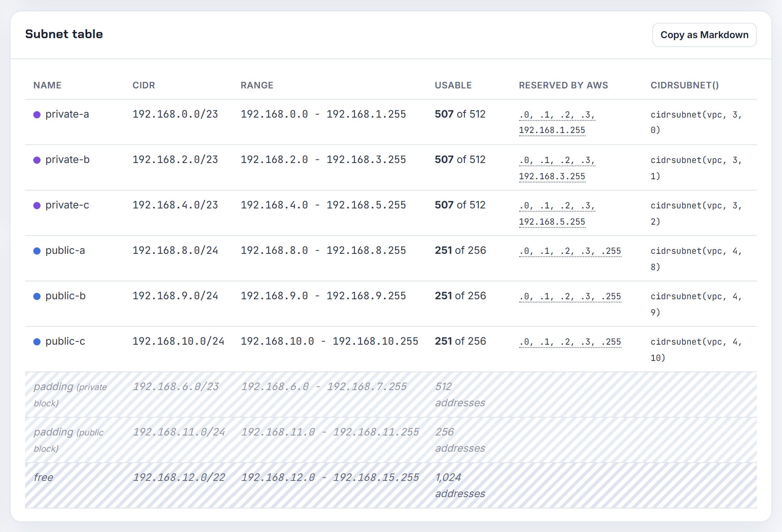
Task: Click the dotted reserved address 192.168.3.255
Action: coord(552,177)
